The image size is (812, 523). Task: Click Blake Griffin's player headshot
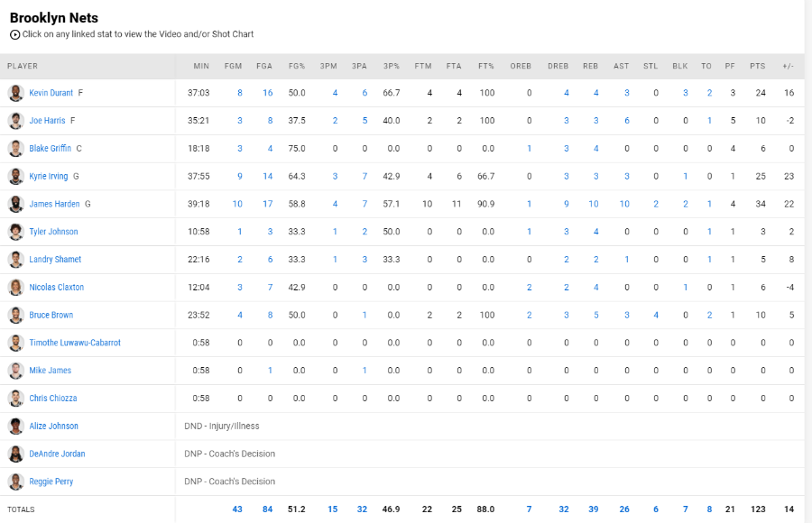click(x=16, y=149)
